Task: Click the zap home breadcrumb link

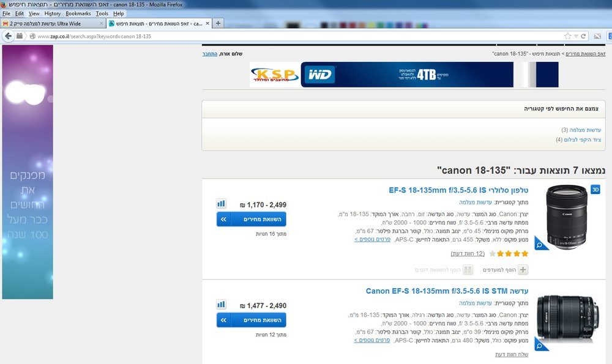Action: pos(586,54)
